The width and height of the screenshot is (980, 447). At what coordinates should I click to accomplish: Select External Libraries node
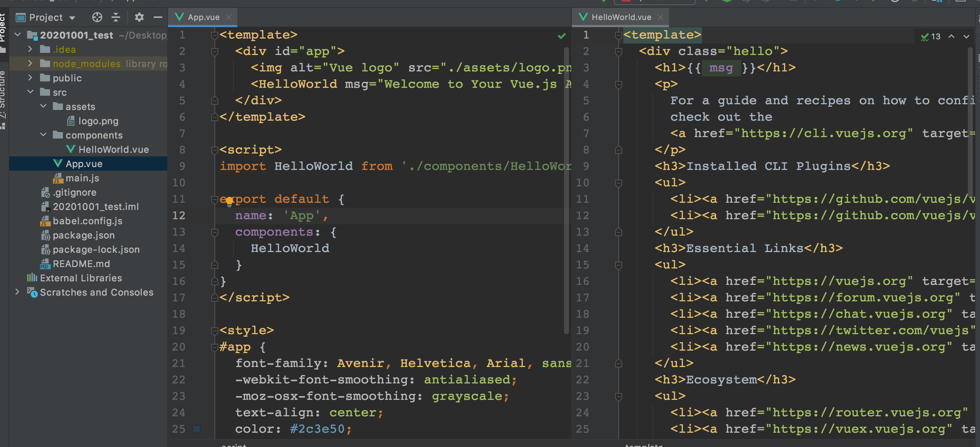[75, 278]
